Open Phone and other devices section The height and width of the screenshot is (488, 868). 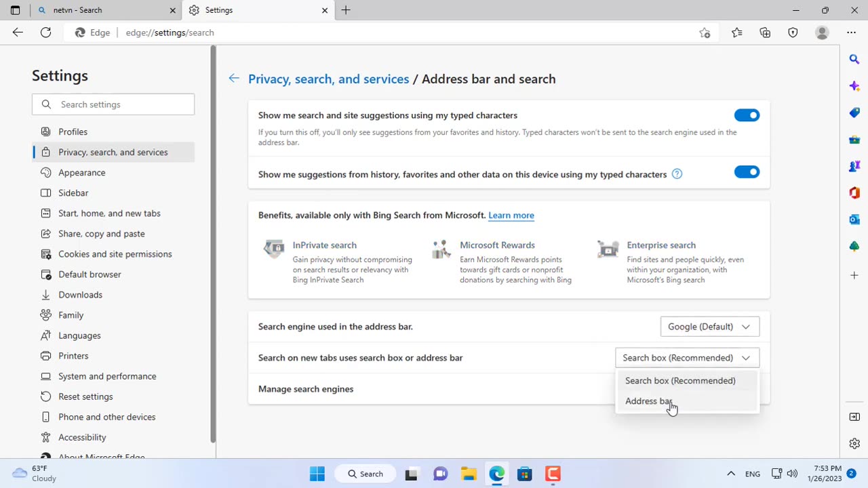click(113, 416)
